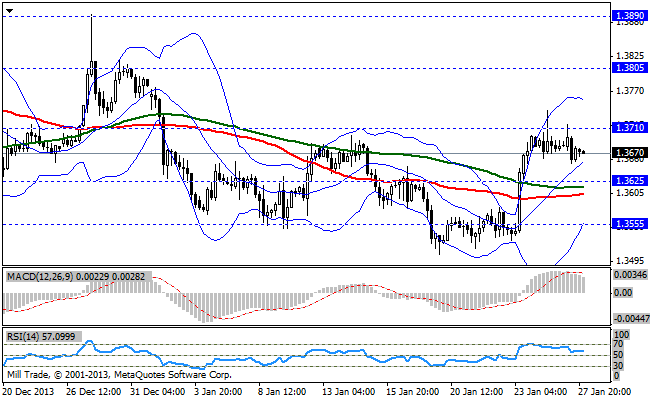Image resolution: width=650 pixels, height=400 pixels.
Task: Click the RSI scale value 100
Action: [621, 335]
